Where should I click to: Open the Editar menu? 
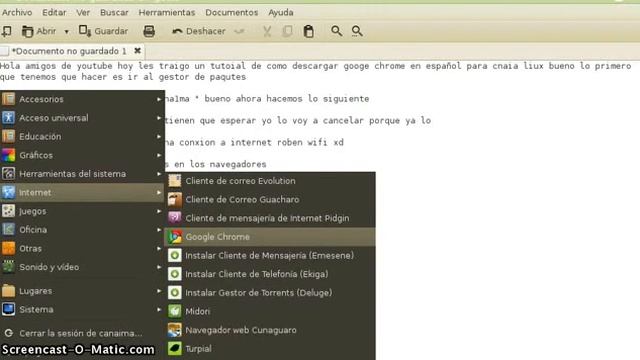pos(54,12)
